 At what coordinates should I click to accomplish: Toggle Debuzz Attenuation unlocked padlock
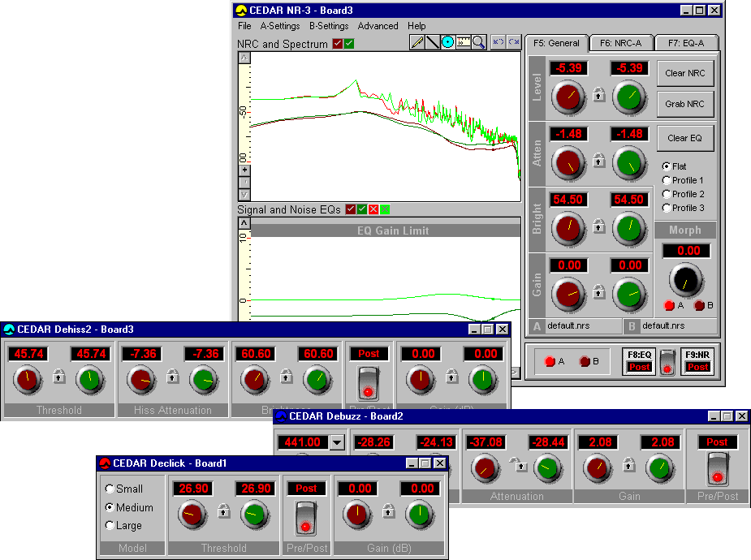[518, 463]
